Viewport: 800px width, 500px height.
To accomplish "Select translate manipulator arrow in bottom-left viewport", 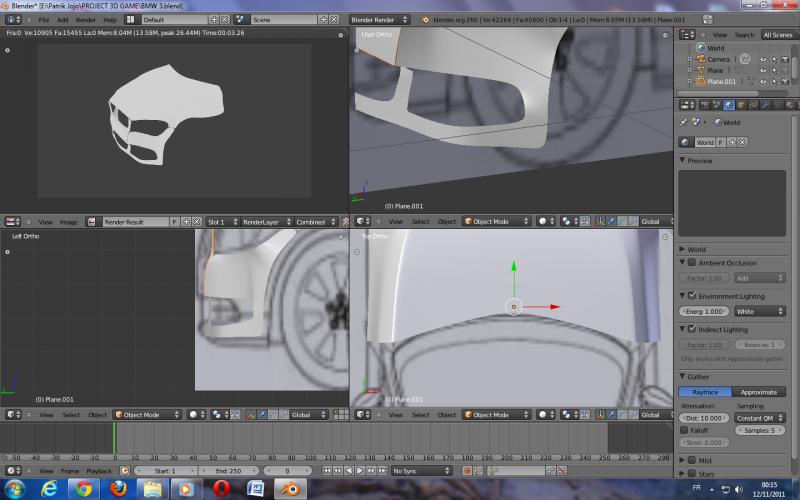I will pyautogui.click(x=262, y=415).
